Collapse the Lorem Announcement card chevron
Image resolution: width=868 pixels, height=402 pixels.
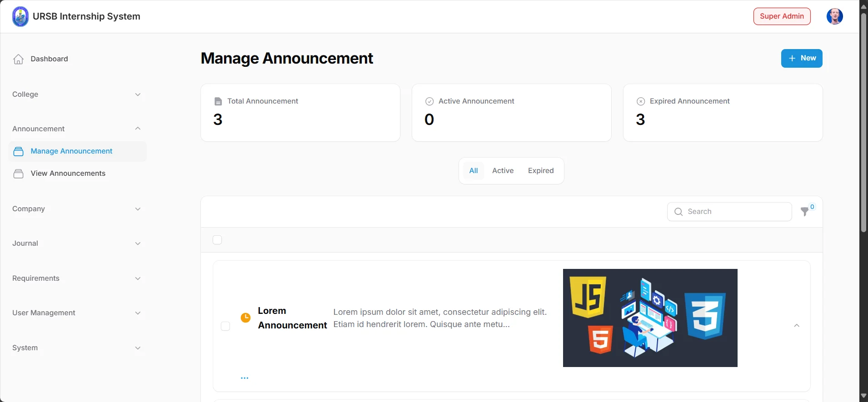797,326
